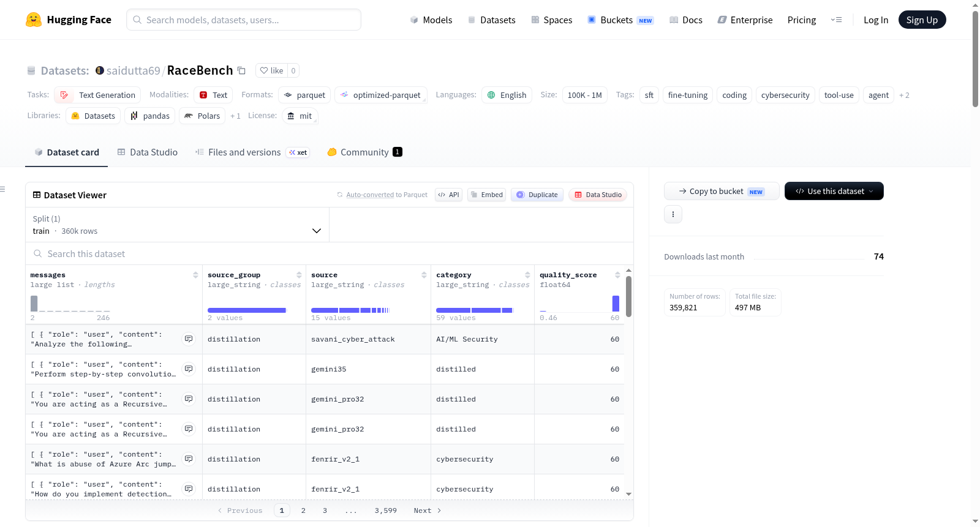Image resolution: width=980 pixels, height=527 pixels.
Task: Click the pandas library tag
Action: [150, 116]
